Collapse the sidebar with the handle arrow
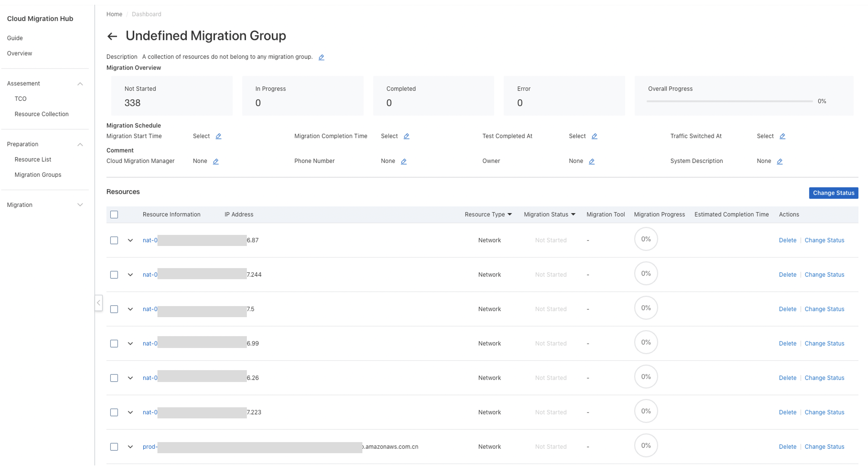 pyautogui.click(x=99, y=303)
